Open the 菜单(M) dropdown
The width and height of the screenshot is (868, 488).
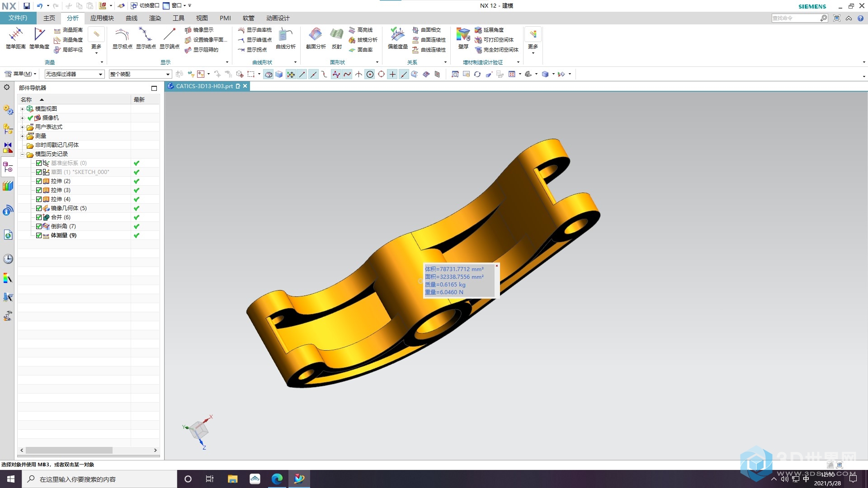pyautogui.click(x=21, y=74)
